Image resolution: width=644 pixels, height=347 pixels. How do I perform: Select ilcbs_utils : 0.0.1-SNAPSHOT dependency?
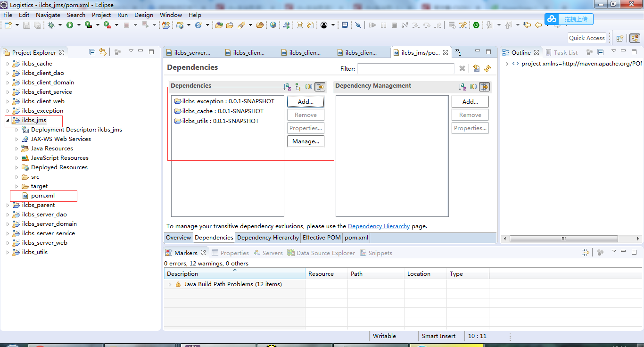pos(216,121)
